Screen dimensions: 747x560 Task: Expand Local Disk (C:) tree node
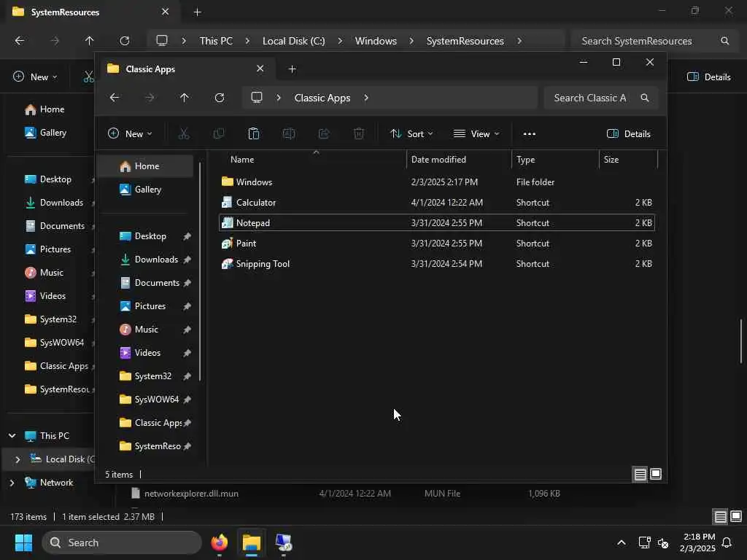tap(18, 459)
